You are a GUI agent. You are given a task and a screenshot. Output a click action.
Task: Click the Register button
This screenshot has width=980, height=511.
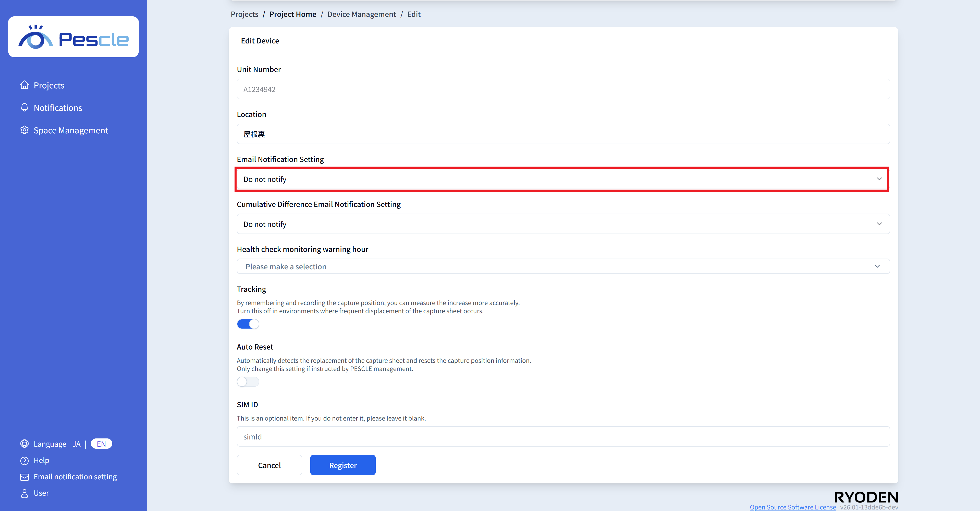pos(342,465)
